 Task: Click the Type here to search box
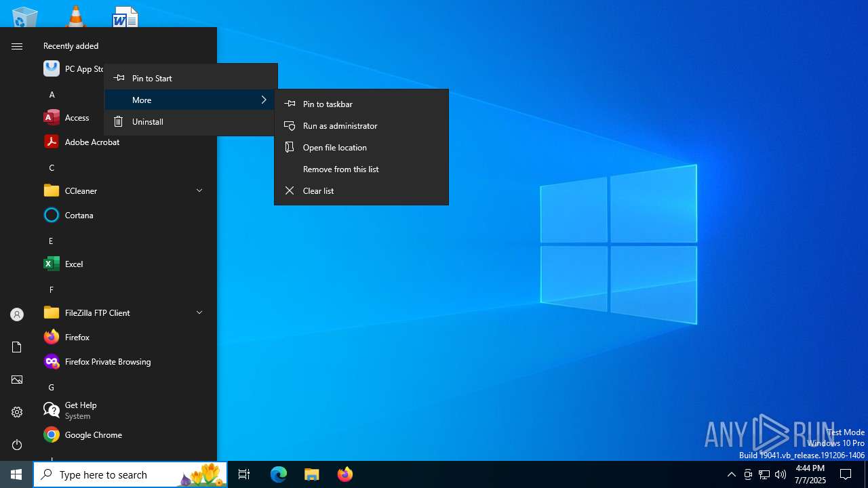pyautogui.click(x=130, y=474)
